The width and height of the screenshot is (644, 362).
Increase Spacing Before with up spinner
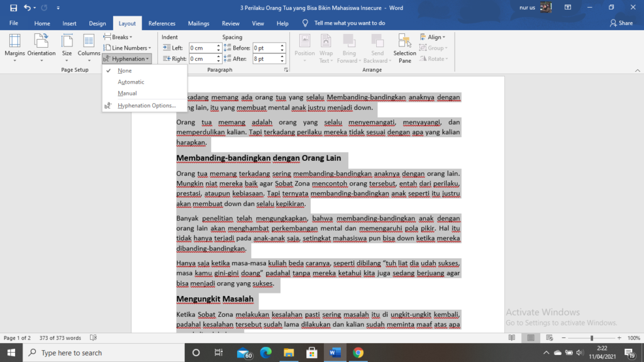[x=282, y=45]
